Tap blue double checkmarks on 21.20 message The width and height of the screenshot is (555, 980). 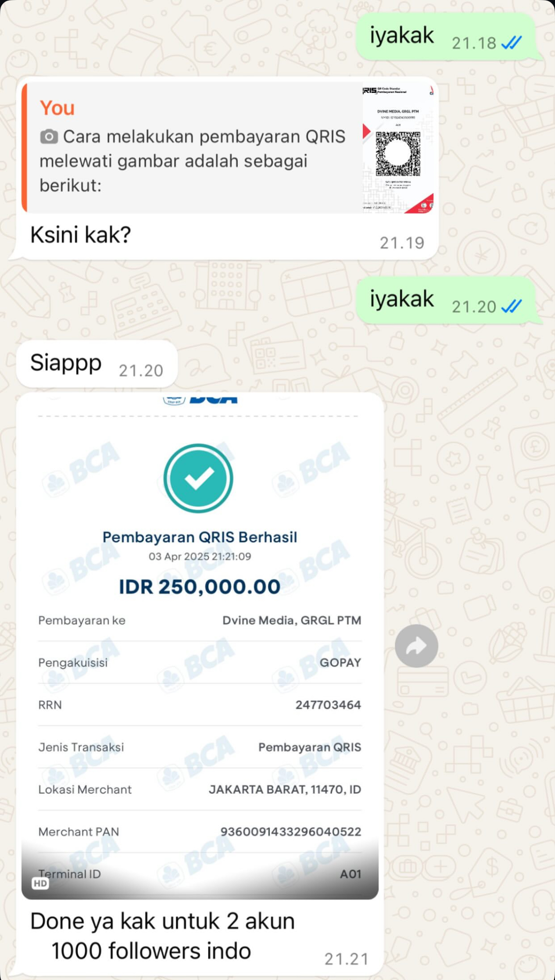coord(511,307)
